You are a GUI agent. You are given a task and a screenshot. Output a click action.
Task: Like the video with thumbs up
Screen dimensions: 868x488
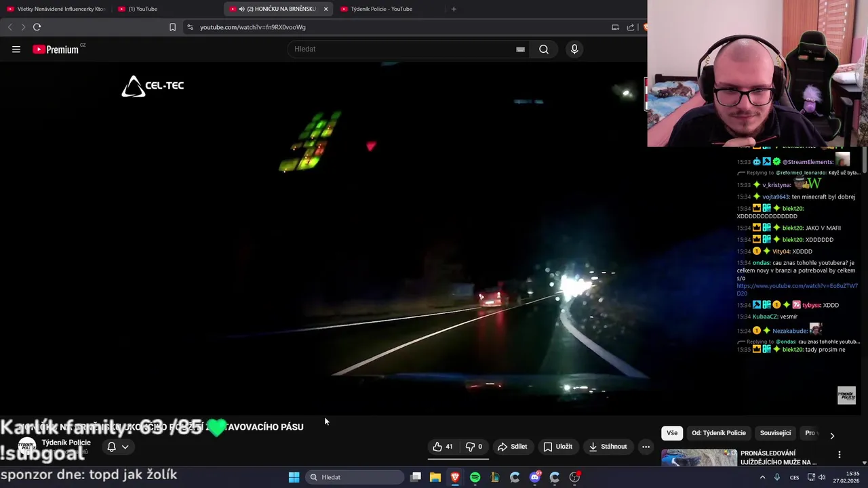tap(443, 447)
